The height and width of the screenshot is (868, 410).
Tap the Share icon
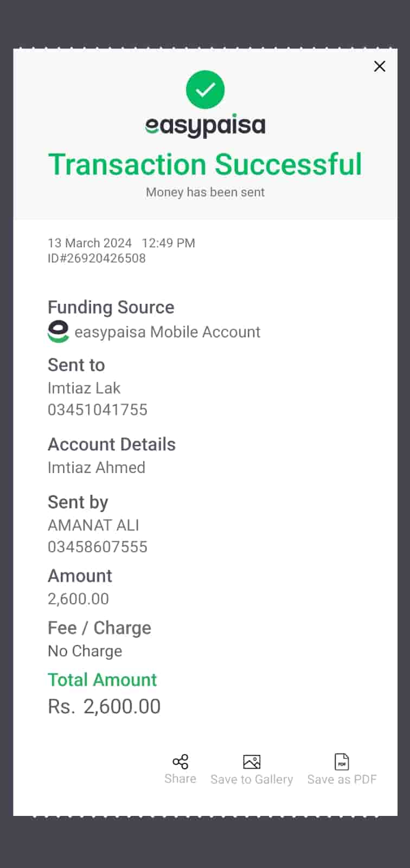pyautogui.click(x=180, y=762)
